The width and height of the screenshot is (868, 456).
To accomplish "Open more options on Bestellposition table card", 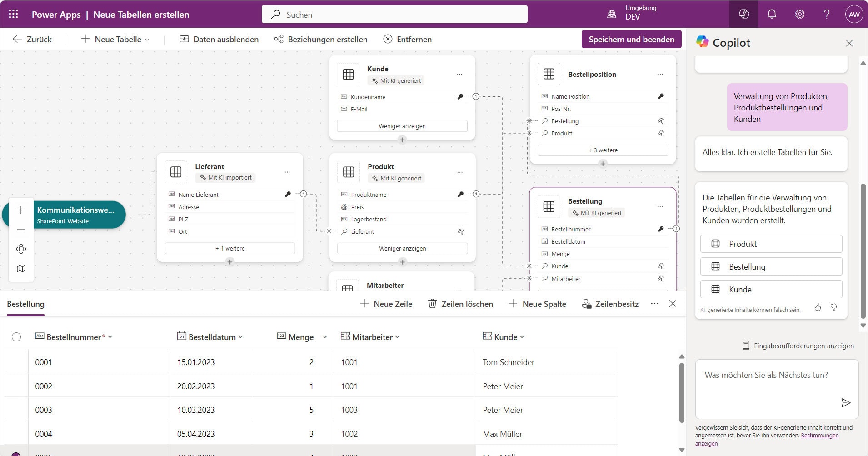I will (660, 74).
